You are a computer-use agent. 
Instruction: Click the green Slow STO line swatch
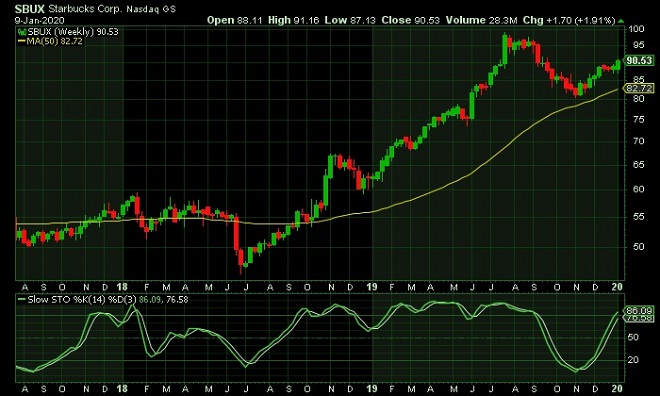pos(21,299)
